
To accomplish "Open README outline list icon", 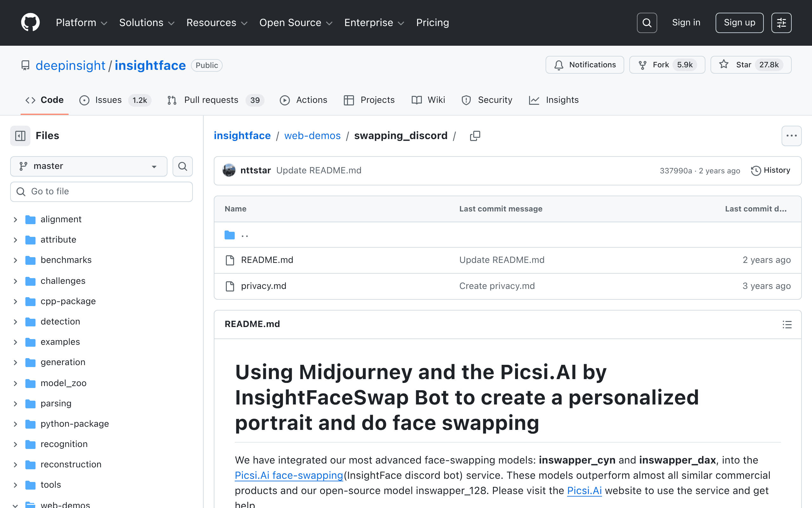I will pyautogui.click(x=787, y=324).
